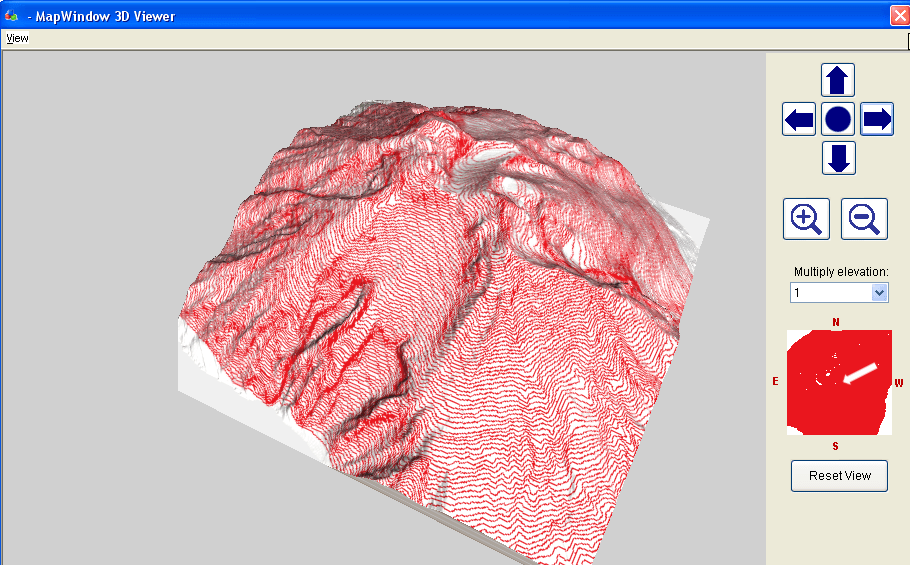
Task: Zoom in with the magnifier plus icon
Action: click(x=806, y=218)
